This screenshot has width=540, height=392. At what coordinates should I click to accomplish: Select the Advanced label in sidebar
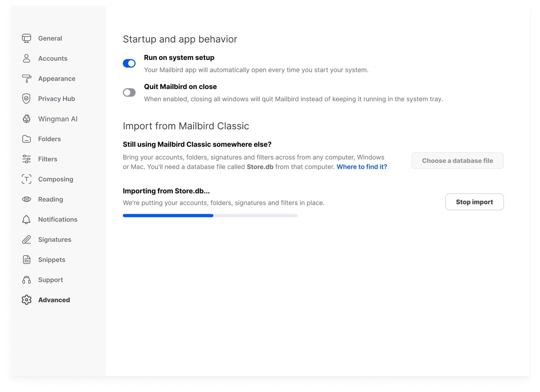(x=54, y=300)
